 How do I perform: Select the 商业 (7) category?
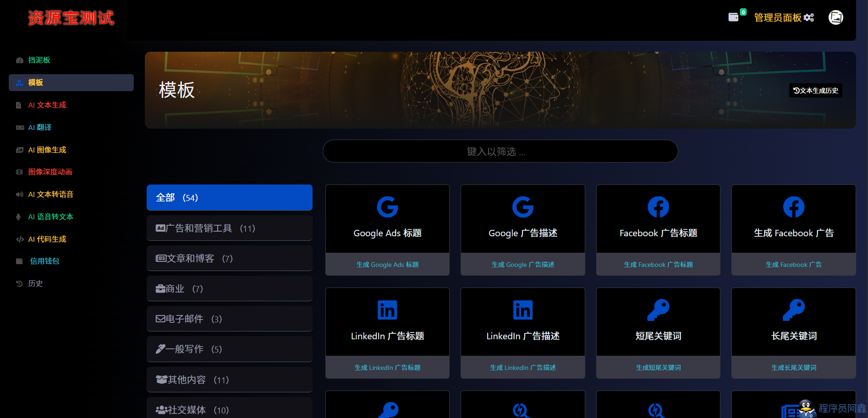pos(230,288)
